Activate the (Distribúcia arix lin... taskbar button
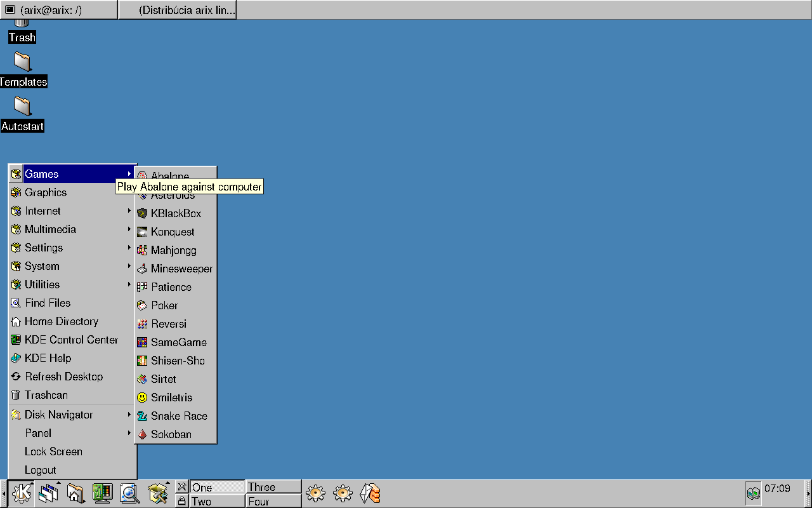Image resolution: width=812 pixels, height=508 pixels. (x=178, y=10)
